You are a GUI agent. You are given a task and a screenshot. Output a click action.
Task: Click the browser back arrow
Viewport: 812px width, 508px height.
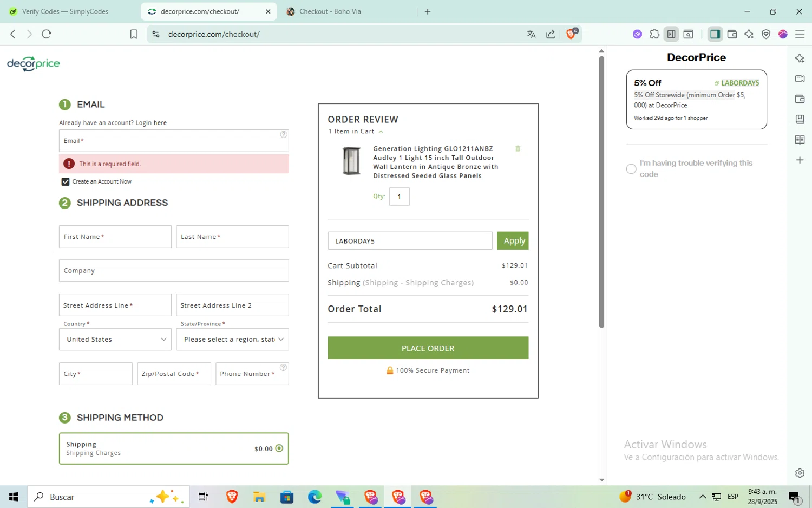pos(13,34)
